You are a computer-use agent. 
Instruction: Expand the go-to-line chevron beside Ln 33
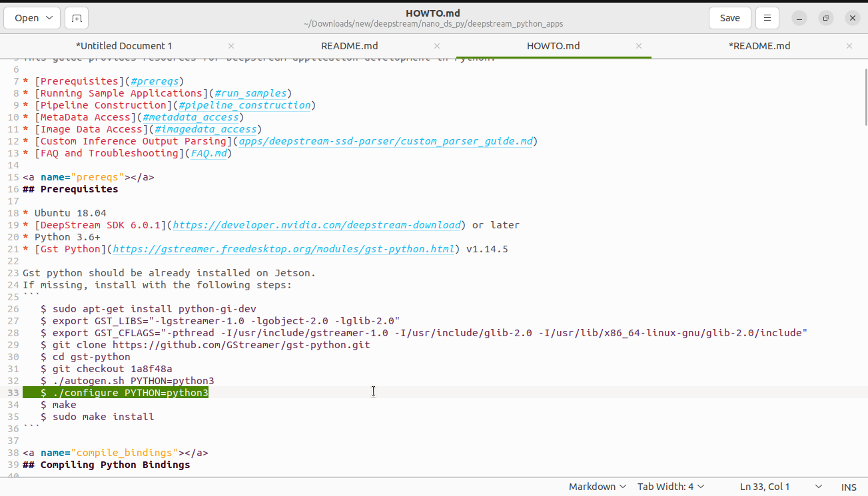pyautogui.click(x=818, y=486)
